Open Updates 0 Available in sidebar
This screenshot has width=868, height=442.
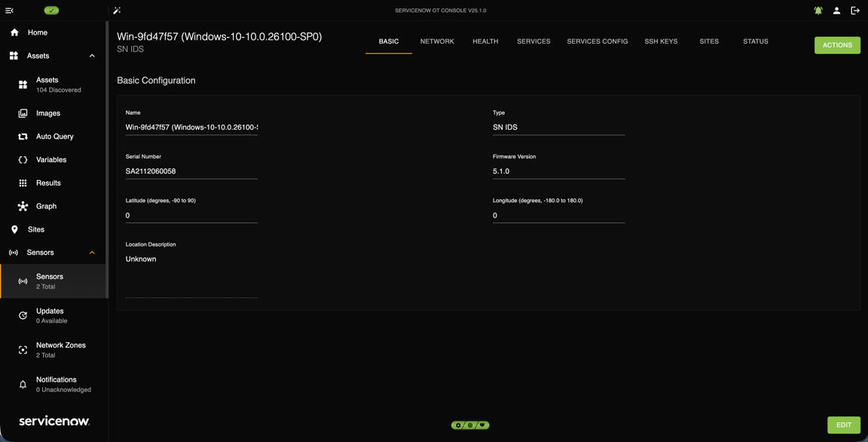(53, 316)
